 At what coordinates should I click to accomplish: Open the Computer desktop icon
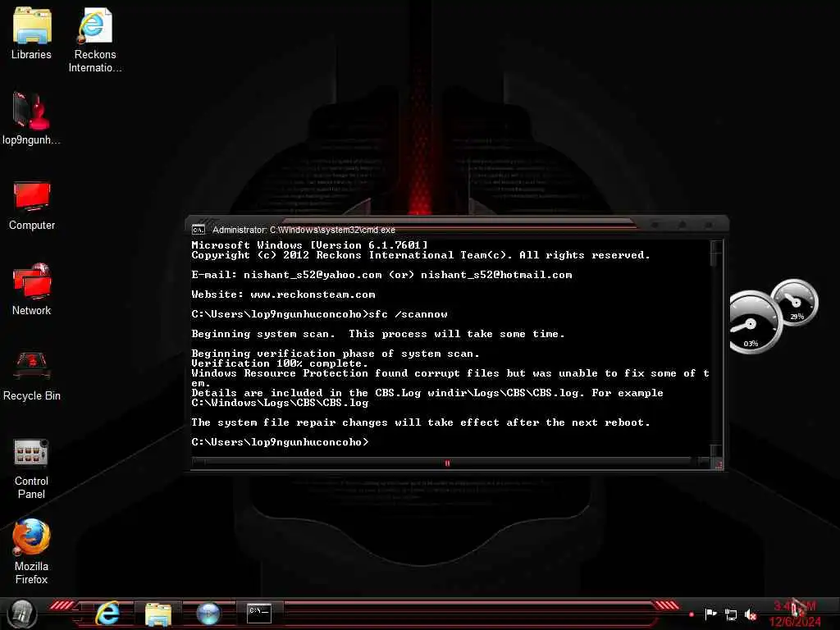[x=32, y=206]
